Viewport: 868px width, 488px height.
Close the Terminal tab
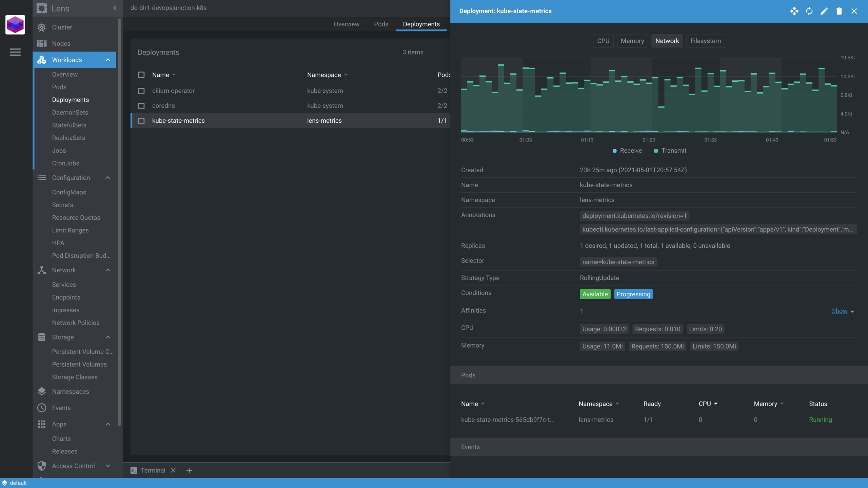173,470
